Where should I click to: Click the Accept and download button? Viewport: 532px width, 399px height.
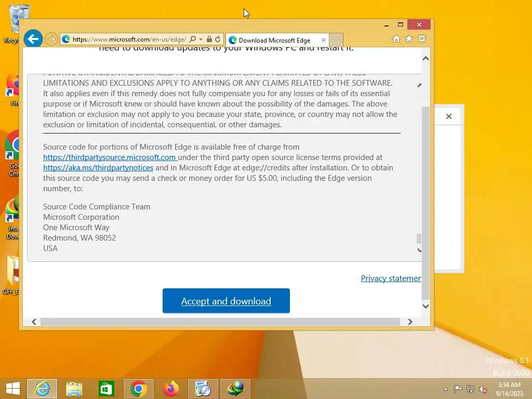[226, 301]
